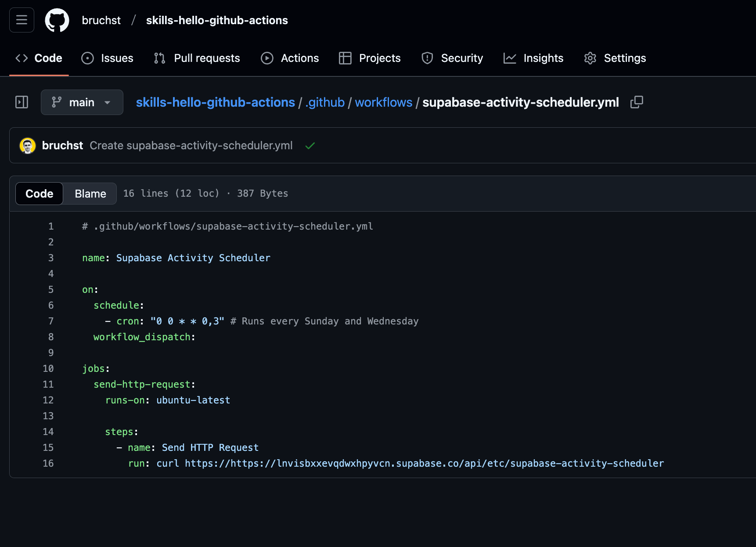The height and width of the screenshot is (547, 756).
Task: Switch to the Projects tab
Action: tap(370, 58)
